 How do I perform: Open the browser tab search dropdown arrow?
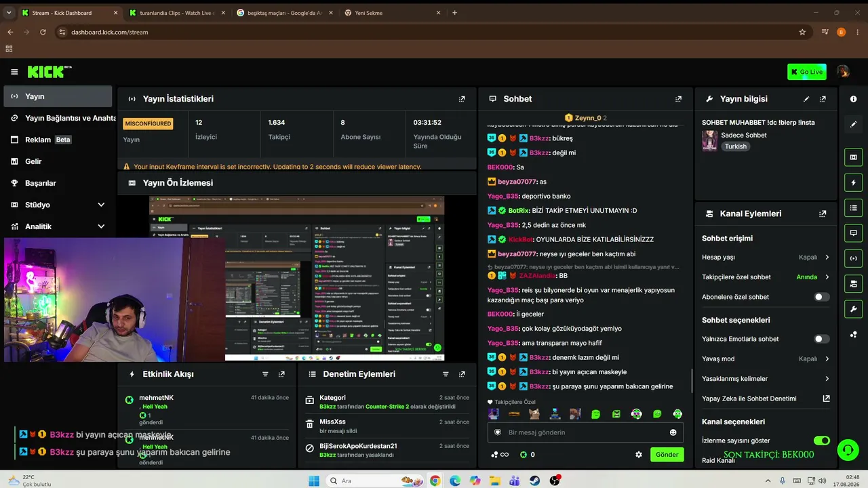click(x=9, y=13)
